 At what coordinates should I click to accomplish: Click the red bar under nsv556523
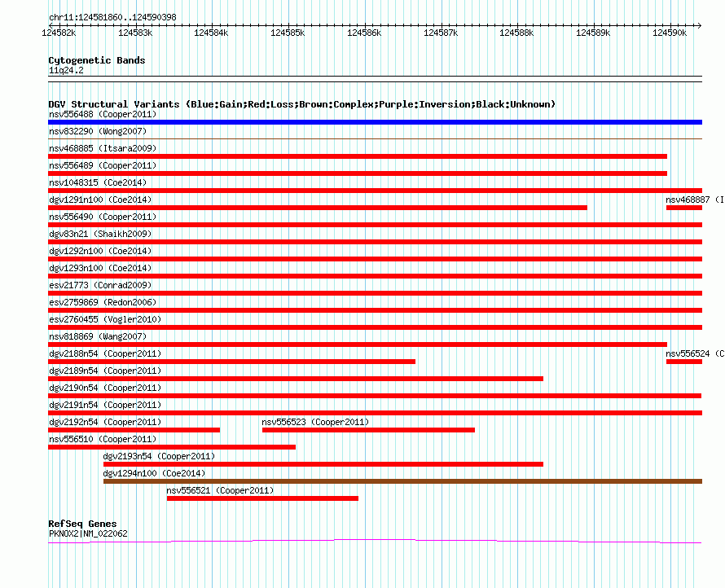[x=368, y=430]
